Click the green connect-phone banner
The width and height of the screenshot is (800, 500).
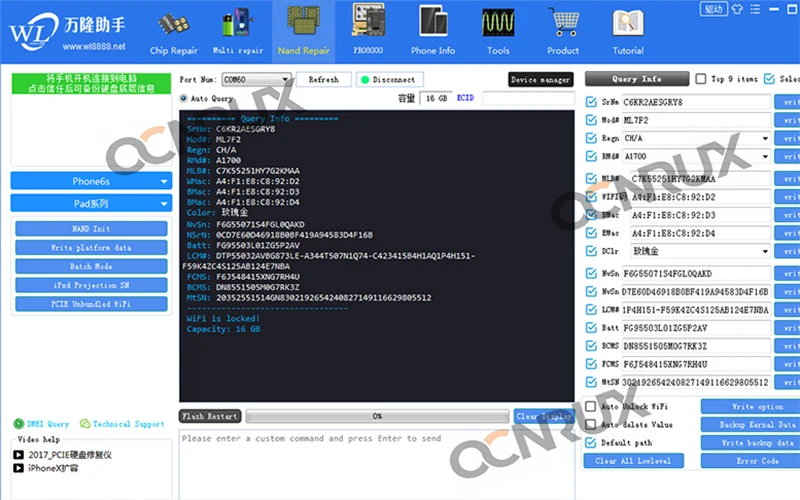91,84
